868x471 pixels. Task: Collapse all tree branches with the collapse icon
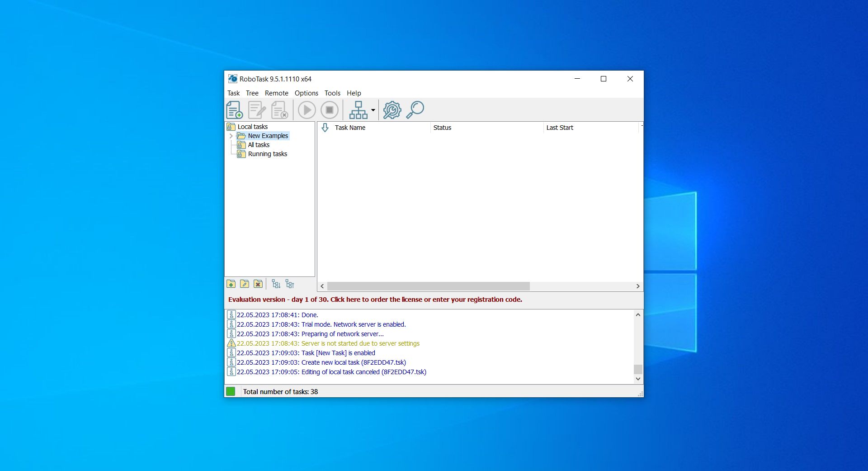coord(290,284)
